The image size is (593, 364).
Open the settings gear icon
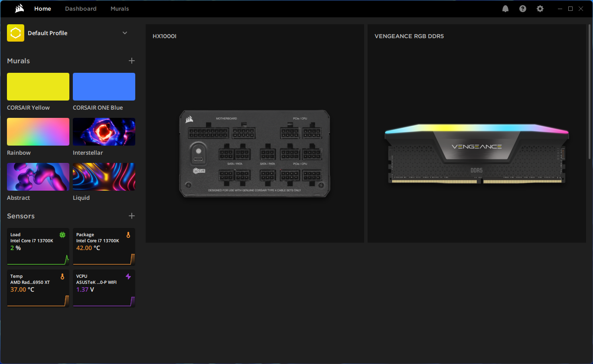(x=540, y=9)
